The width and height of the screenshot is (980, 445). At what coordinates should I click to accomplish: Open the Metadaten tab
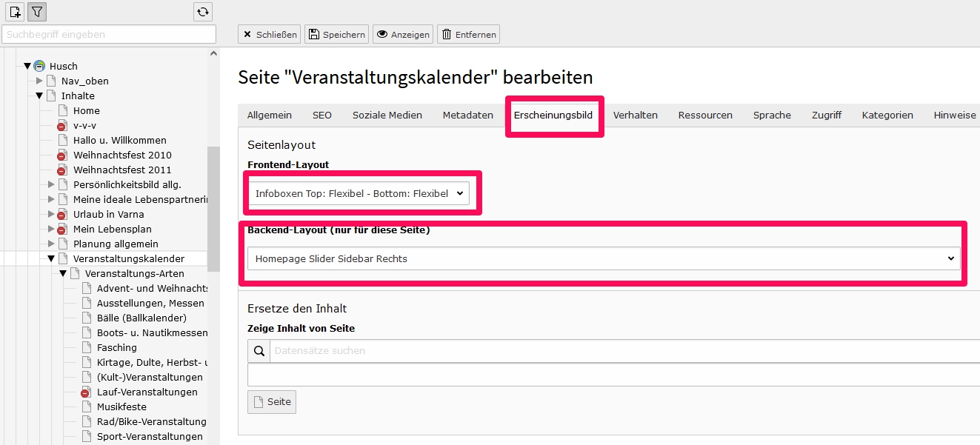468,115
